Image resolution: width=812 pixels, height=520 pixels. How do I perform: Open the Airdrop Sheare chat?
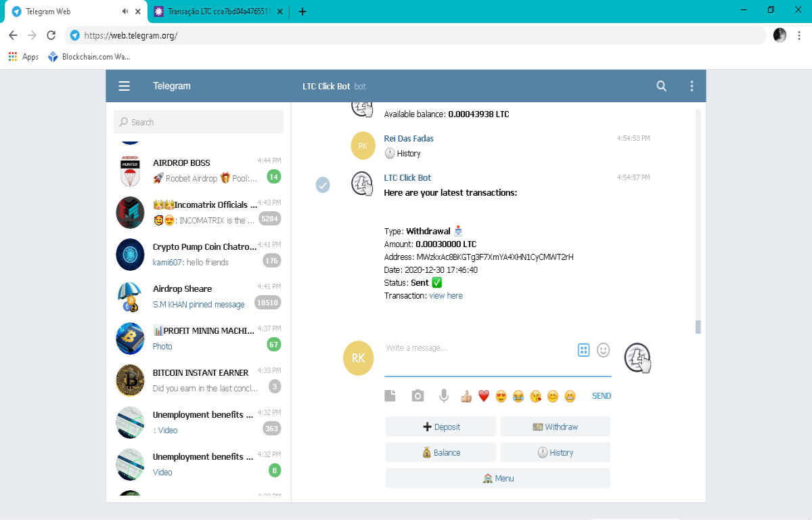[199, 297]
